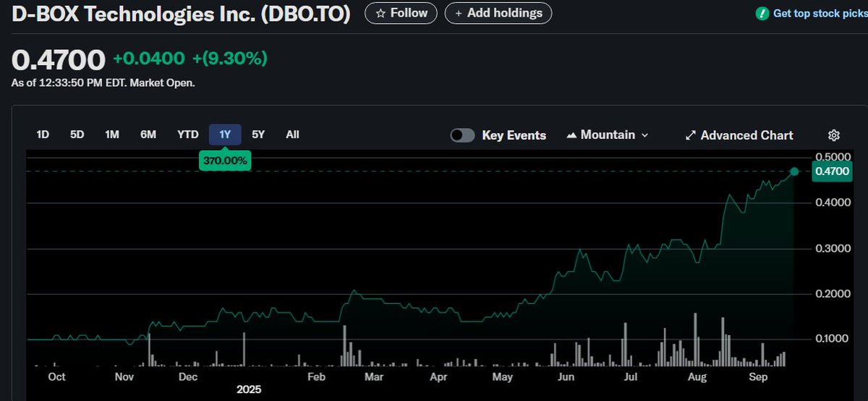Image resolution: width=868 pixels, height=401 pixels.
Task: Click the green price endpoint dot on chart
Action: [794, 172]
